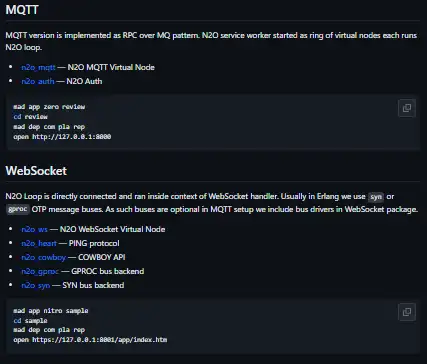Click the inline gproc code tag

17,209
